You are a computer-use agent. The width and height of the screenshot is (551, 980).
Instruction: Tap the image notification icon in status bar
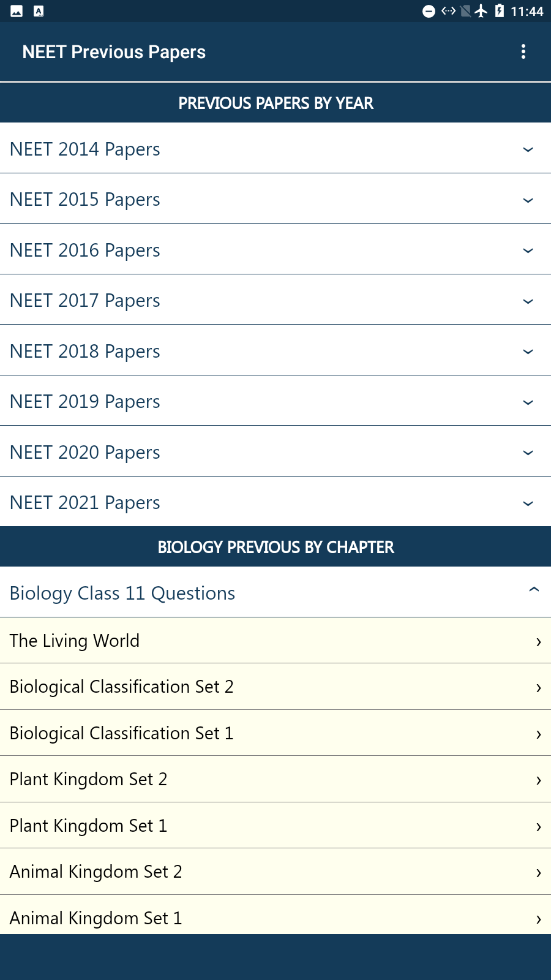pyautogui.click(x=17, y=11)
